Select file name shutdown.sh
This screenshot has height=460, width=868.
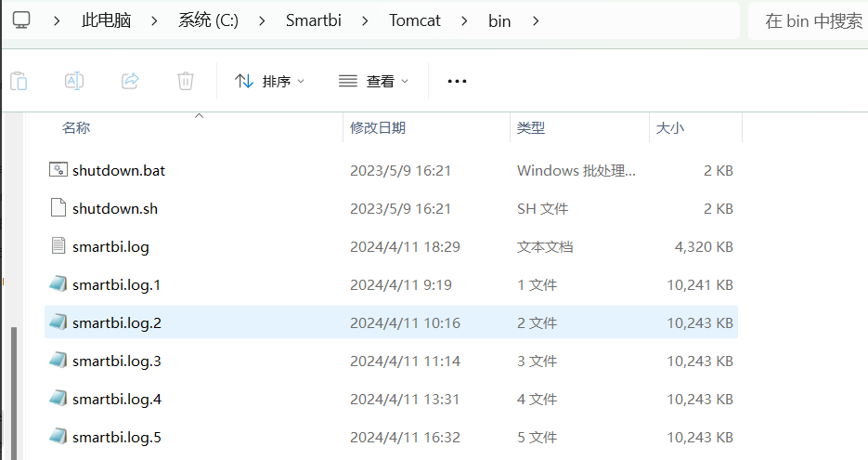114,208
